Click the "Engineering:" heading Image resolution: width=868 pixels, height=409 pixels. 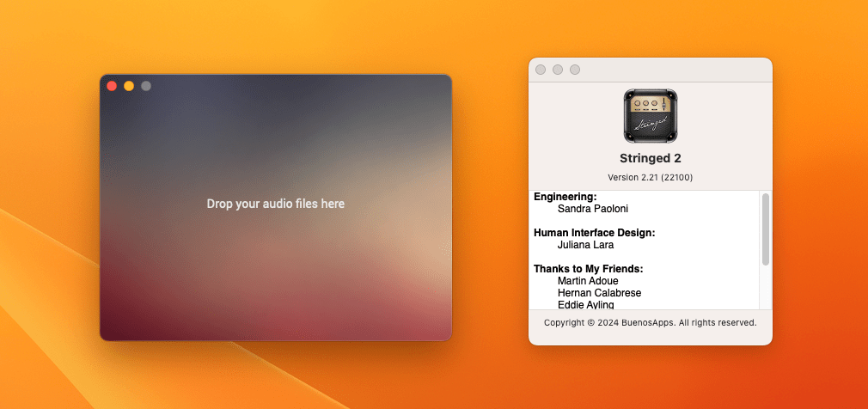565,197
